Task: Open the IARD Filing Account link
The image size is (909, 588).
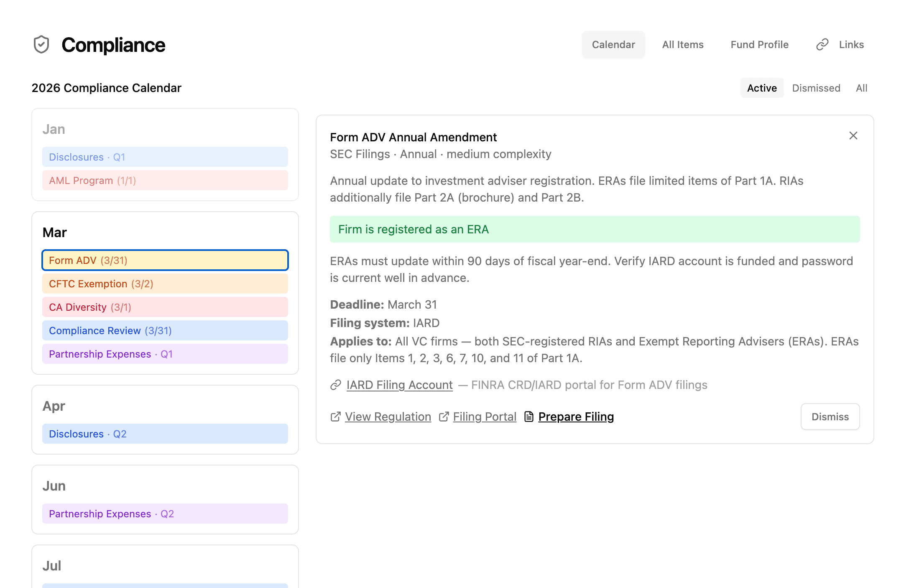Action: pyautogui.click(x=399, y=385)
